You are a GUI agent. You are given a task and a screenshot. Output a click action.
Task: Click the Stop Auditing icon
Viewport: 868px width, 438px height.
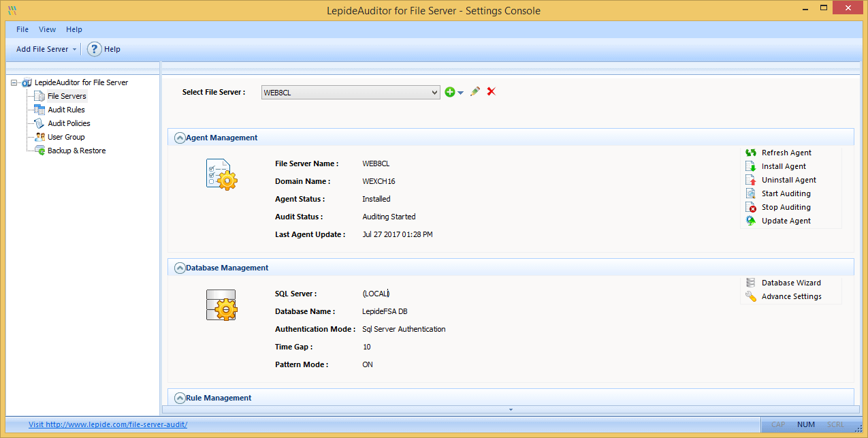tap(751, 207)
